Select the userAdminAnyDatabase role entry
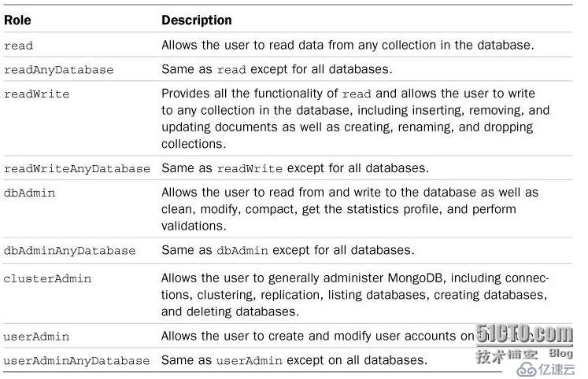 [x=76, y=361]
